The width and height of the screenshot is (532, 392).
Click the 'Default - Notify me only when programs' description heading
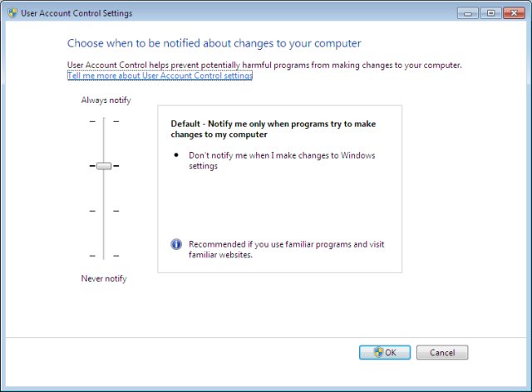pyautogui.click(x=273, y=129)
